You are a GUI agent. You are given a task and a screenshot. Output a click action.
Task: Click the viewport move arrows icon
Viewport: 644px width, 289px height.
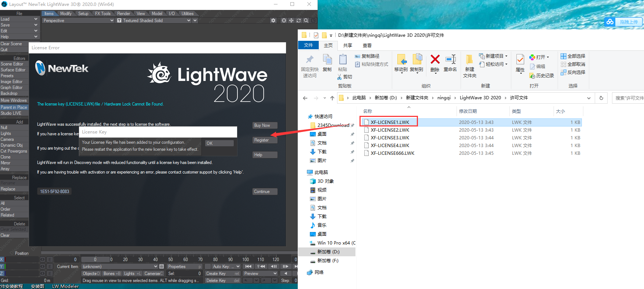coord(291,21)
